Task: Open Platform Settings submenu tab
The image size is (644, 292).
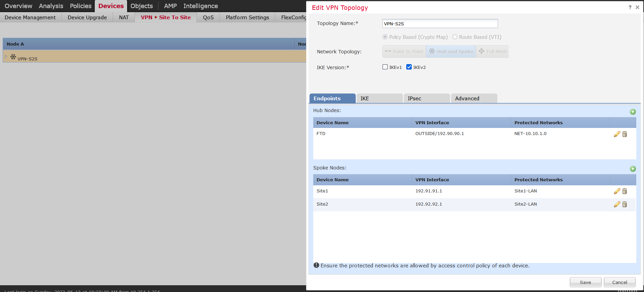Action: [x=247, y=17]
